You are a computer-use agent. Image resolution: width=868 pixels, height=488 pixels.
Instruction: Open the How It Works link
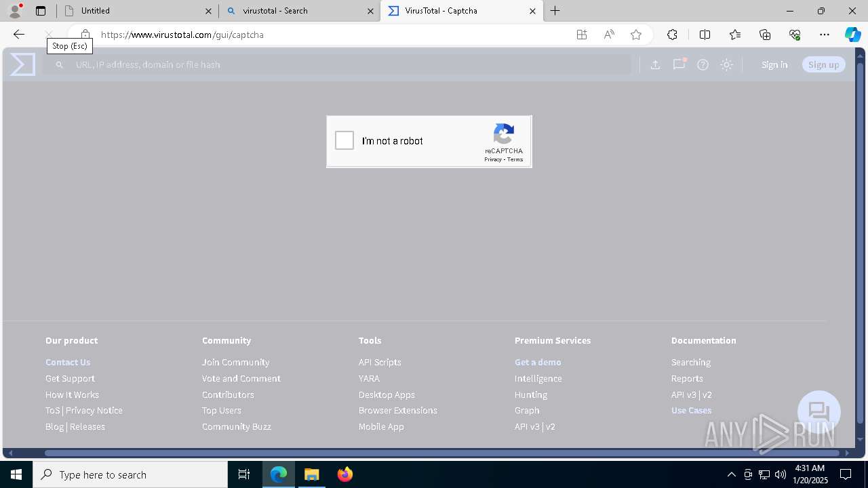(x=72, y=394)
